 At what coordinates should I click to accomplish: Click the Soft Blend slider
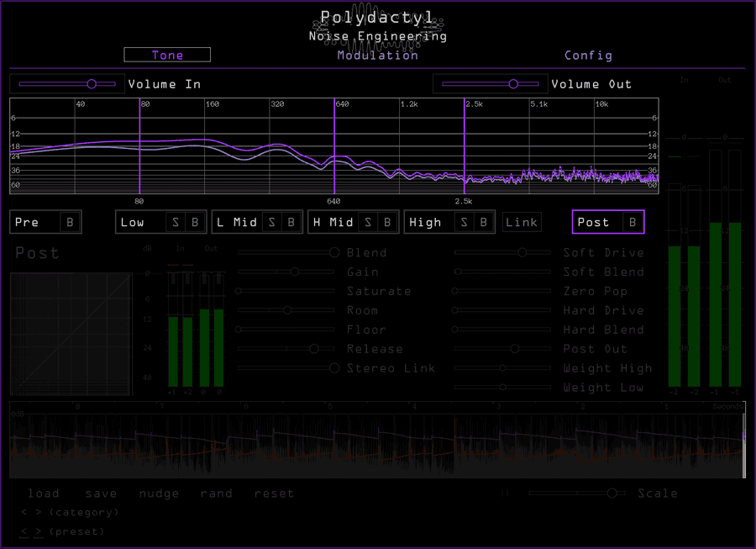click(502, 272)
